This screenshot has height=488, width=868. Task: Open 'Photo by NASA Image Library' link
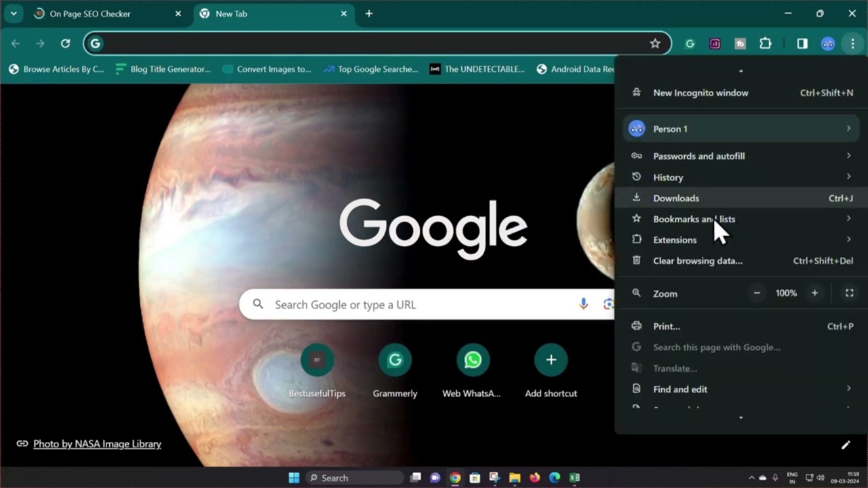97,444
